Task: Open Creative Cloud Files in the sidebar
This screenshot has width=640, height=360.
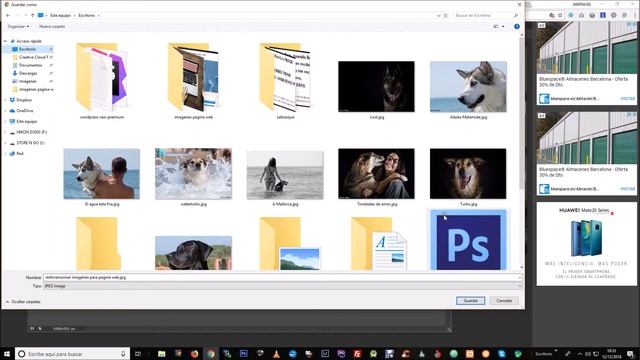Action: pyautogui.click(x=33, y=57)
